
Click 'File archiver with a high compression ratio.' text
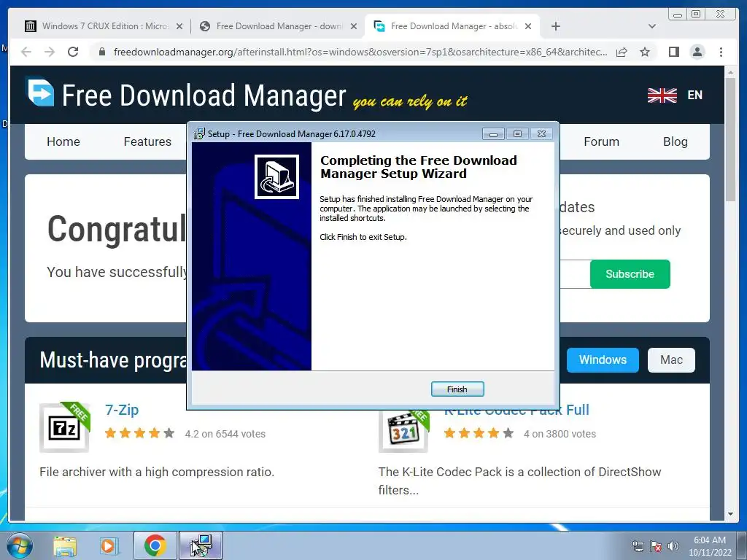pyautogui.click(x=157, y=472)
